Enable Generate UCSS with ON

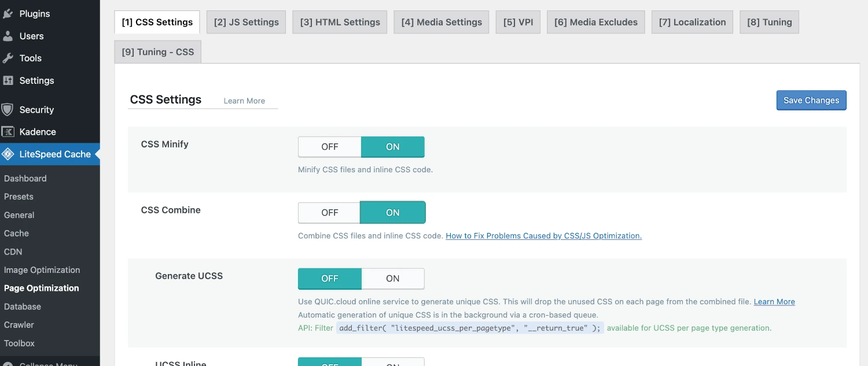(x=393, y=278)
